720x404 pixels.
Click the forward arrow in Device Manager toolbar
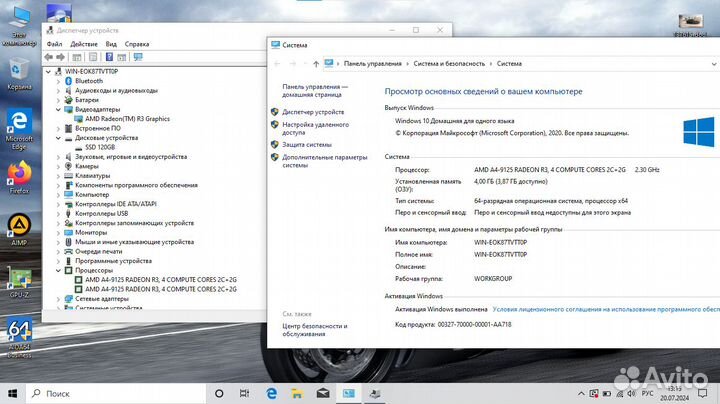click(60, 57)
